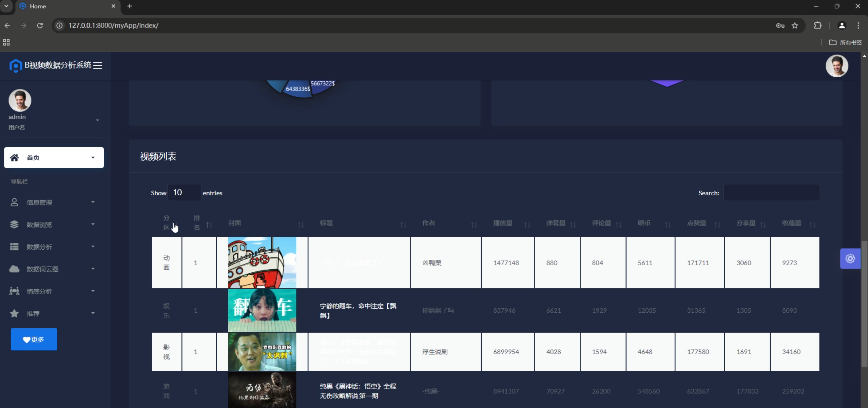Click the Search input field
Screen dimensions: 868x408
771,193
